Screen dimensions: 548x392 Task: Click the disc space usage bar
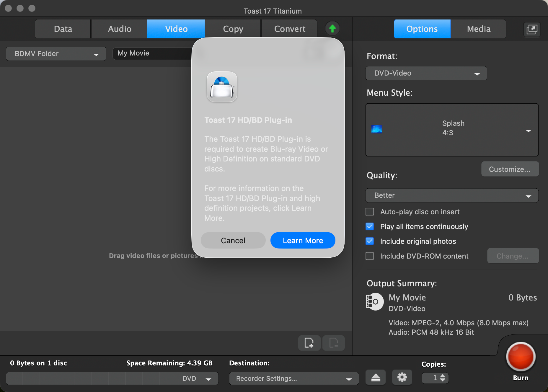91,378
